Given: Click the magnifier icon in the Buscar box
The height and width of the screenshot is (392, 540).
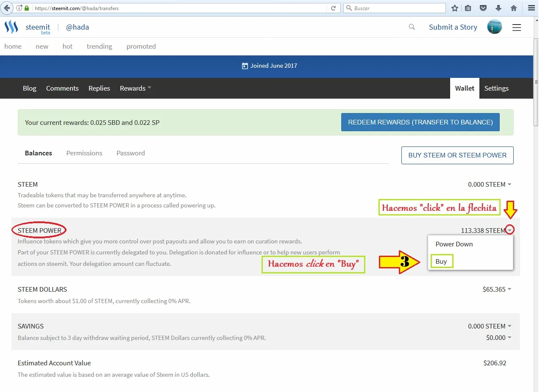Looking at the screenshot, I should click(x=349, y=8).
